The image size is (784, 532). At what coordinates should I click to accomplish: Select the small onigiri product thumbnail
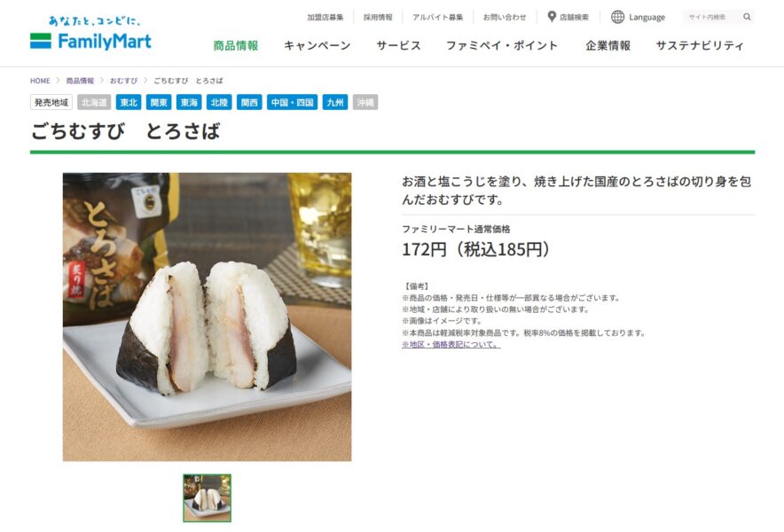pyautogui.click(x=207, y=498)
